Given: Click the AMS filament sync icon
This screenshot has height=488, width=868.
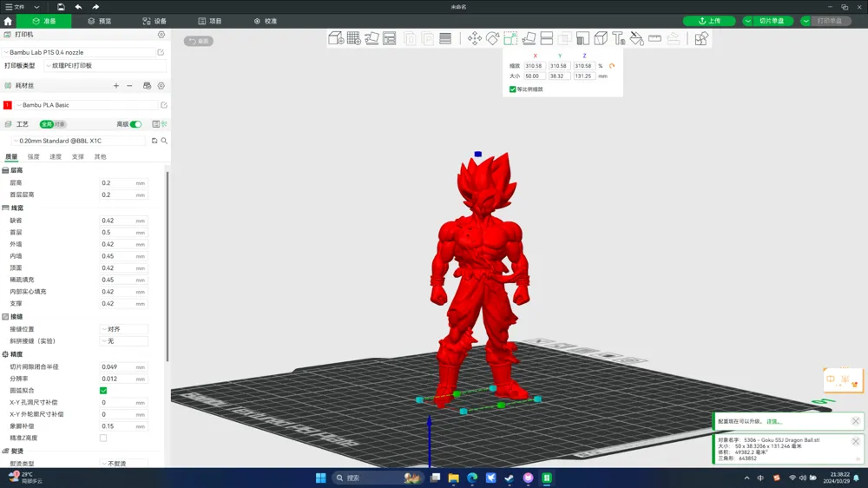Looking at the screenshot, I should point(148,86).
